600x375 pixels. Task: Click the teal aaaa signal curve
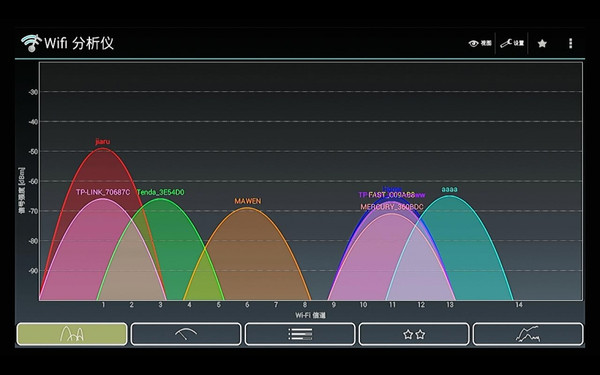467,249
